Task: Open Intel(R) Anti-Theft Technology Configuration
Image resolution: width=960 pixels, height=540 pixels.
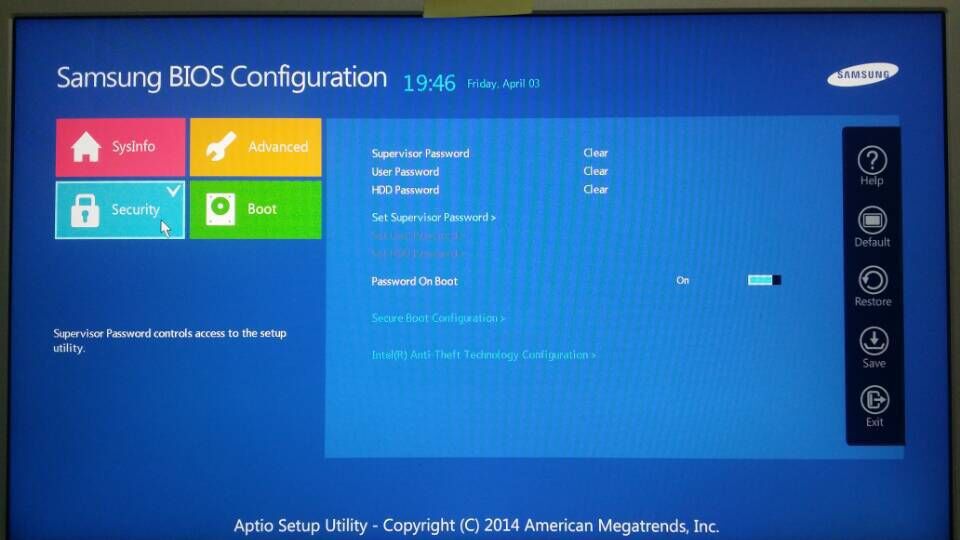Action: click(484, 354)
